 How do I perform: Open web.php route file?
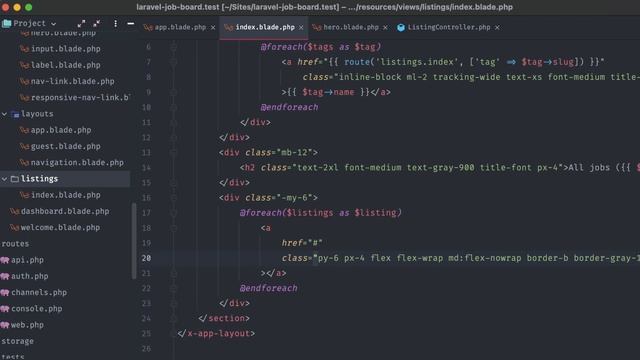click(x=27, y=325)
